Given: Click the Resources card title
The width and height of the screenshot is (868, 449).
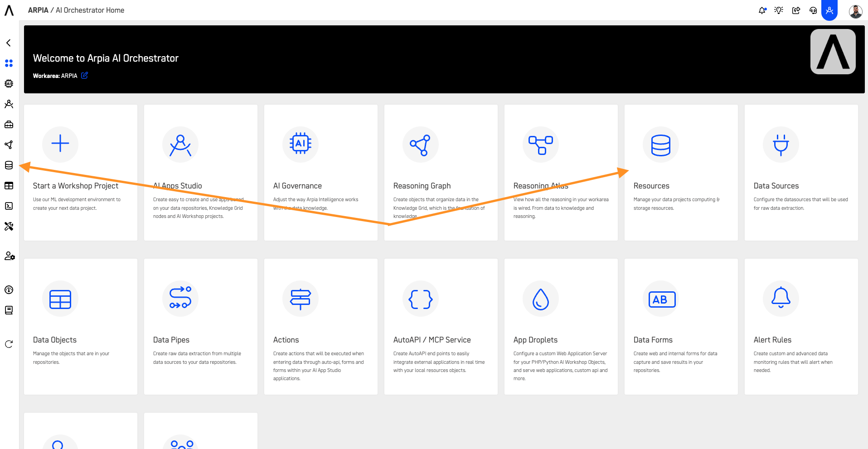Looking at the screenshot, I should [x=651, y=186].
